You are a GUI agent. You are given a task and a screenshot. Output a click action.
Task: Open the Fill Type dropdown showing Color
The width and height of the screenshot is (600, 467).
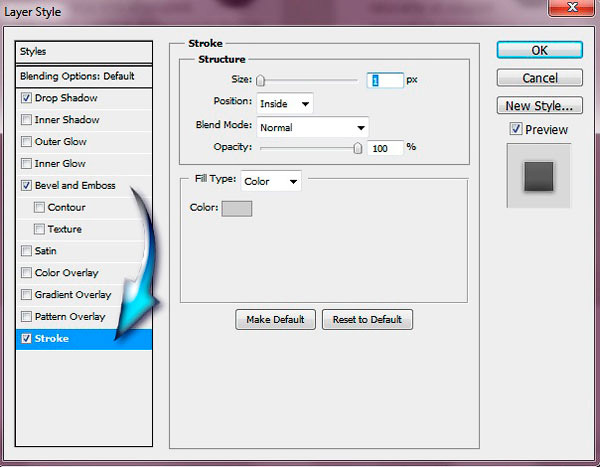[271, 181]
